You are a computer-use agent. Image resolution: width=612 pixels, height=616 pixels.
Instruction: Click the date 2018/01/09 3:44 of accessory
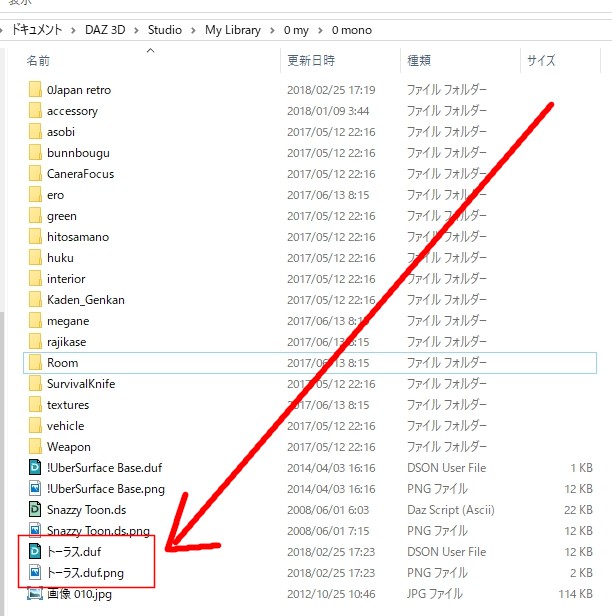(x=328, y=111)
